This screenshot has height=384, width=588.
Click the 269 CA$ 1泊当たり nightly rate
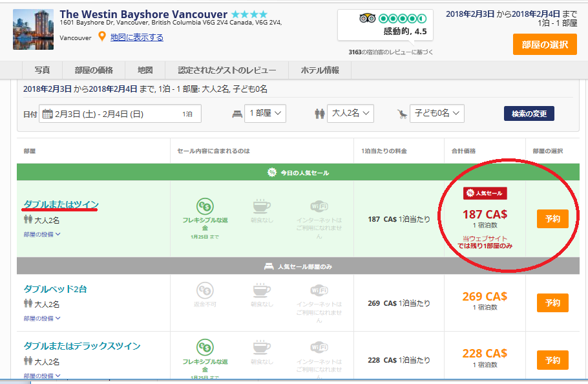399,303
